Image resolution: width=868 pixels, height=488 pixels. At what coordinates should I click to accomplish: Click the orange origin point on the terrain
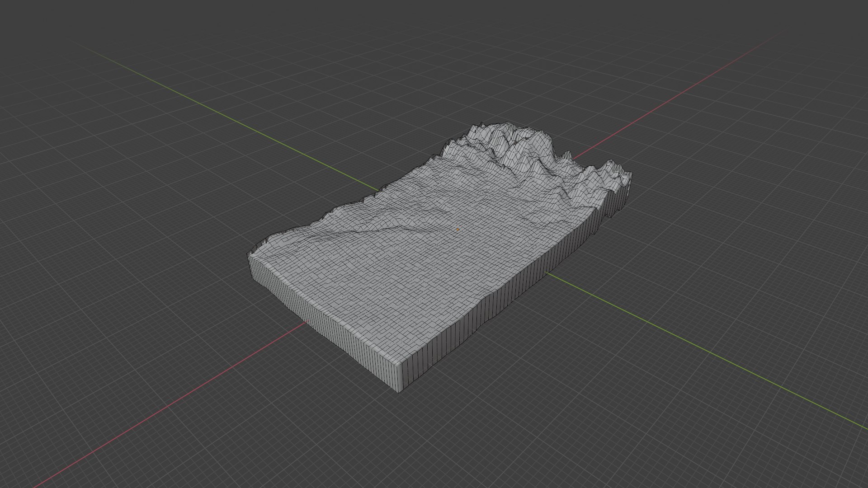458,230
